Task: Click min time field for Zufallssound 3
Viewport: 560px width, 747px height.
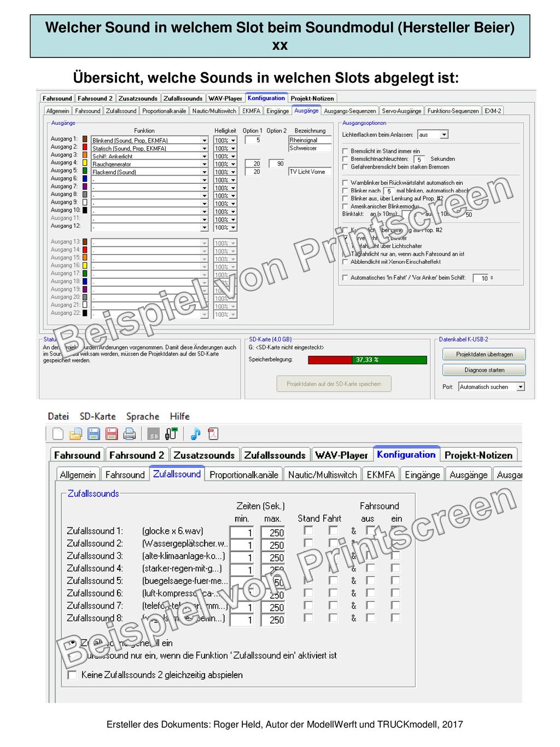Action: tap(242, 558)
